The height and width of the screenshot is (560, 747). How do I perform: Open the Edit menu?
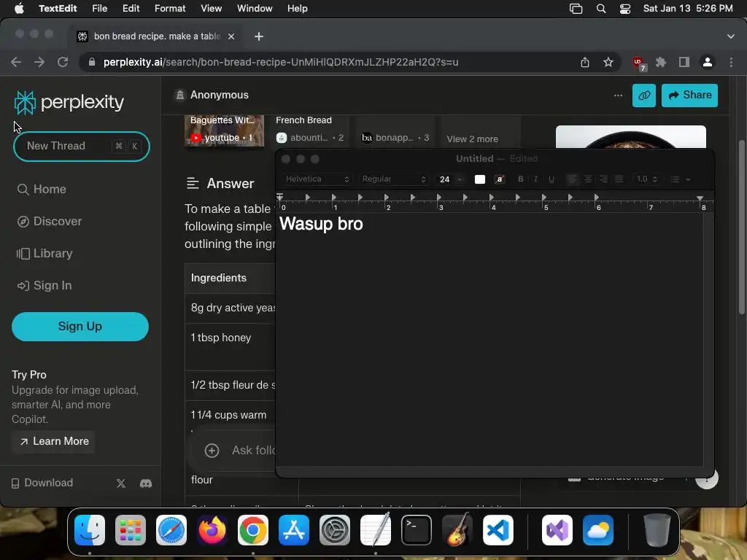131,9
